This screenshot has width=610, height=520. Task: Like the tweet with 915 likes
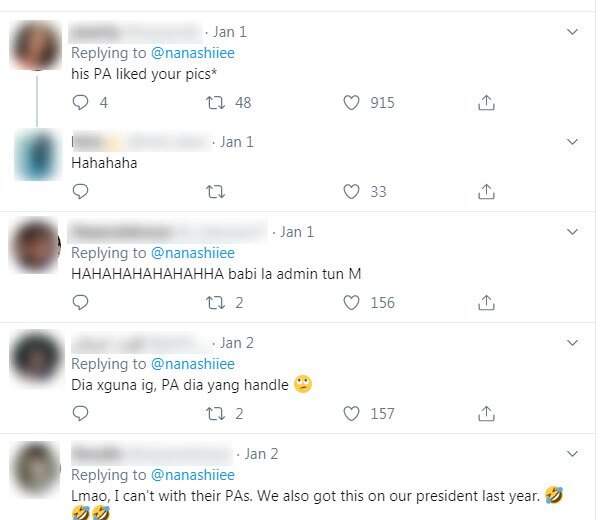[351, 102]
